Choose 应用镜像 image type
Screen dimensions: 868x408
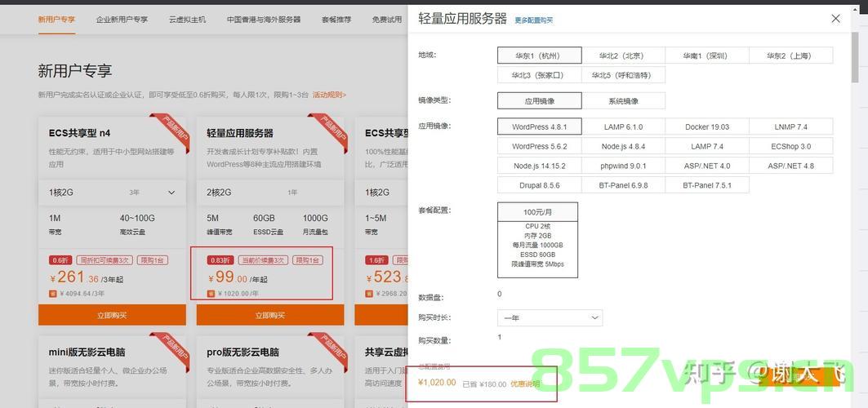[x=539, y=100]
